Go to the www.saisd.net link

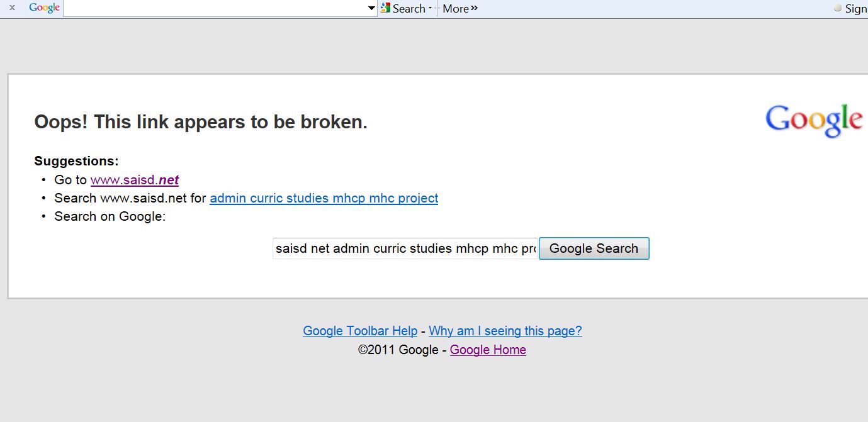(x=135, y=180)
